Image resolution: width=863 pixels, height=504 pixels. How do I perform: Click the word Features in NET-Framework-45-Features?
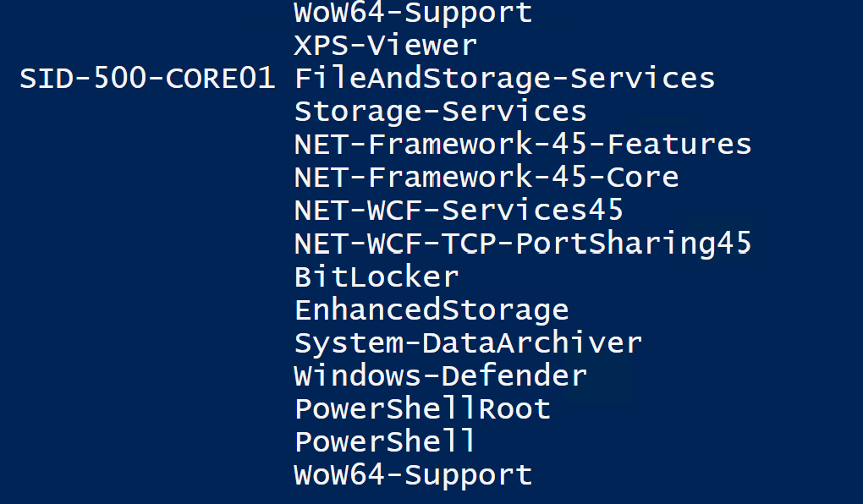pyautogui.click(x=689, y=145)
